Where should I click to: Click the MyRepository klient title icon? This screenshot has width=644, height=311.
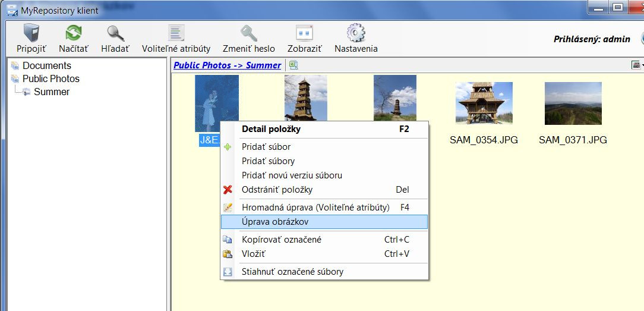click(x=12, y=10)
